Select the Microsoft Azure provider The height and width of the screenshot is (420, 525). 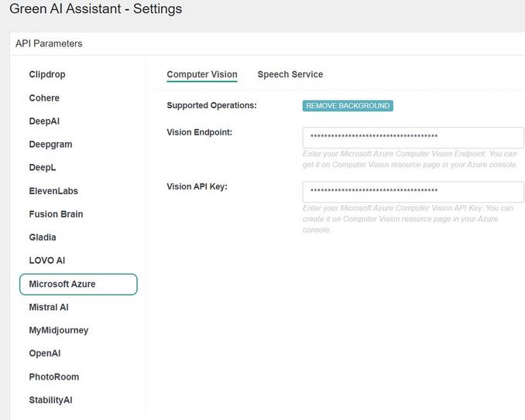click(x=78, y=284)
